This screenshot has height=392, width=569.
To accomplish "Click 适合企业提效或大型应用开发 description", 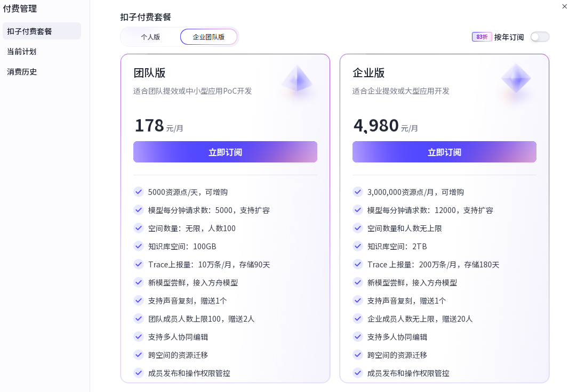I will coord(401,91).
